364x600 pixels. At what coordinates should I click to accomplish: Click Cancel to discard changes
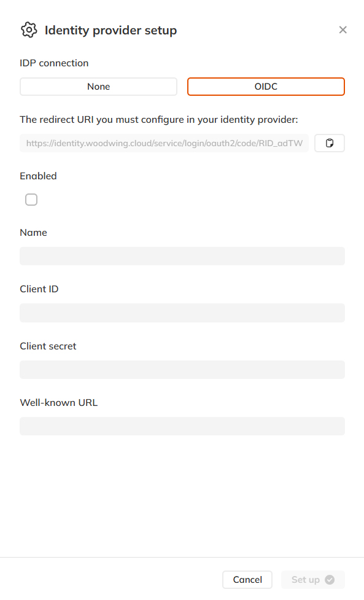pos(247,579)
